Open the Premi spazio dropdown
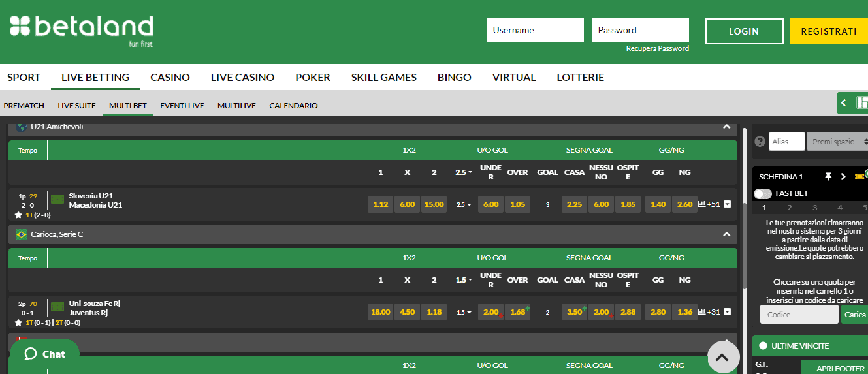 (x=838, y=142)
